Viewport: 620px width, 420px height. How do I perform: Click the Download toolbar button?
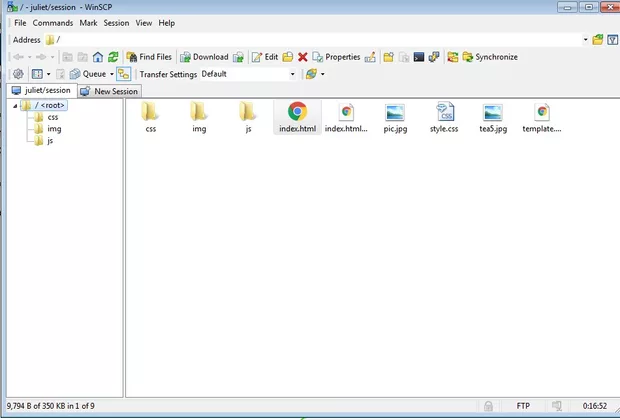tap(204, 57)
